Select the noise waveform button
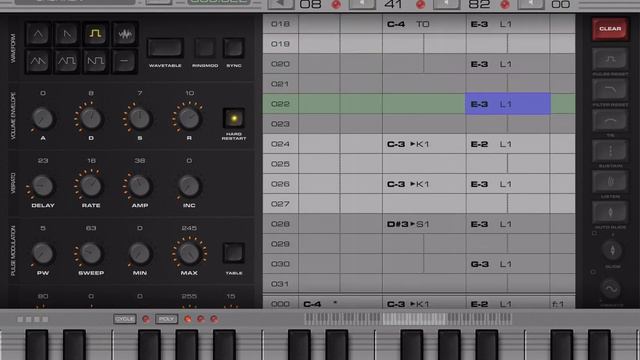The height and width of the screenshot is (360, 640). [x=124, y=34]
